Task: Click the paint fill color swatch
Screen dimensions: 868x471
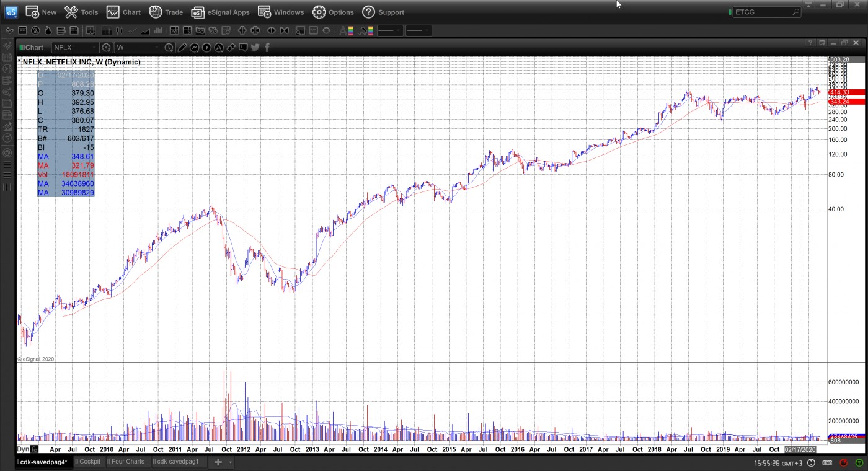Action: [366, 30]
